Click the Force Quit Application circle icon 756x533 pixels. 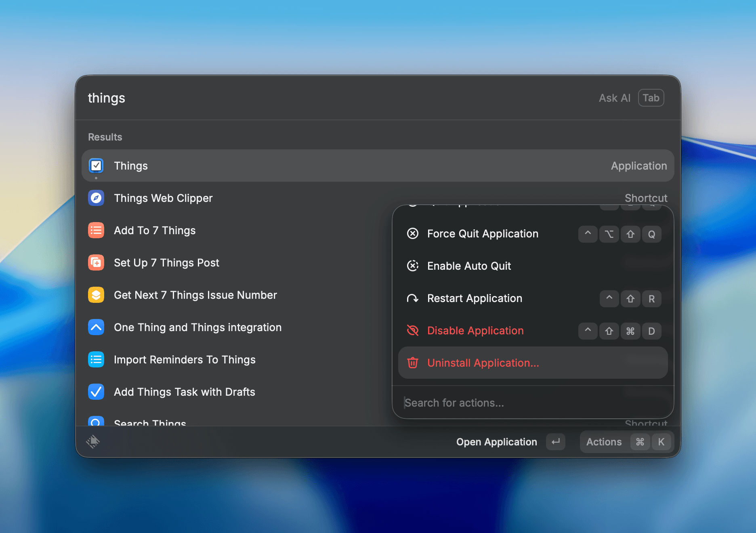coord(413,233)
